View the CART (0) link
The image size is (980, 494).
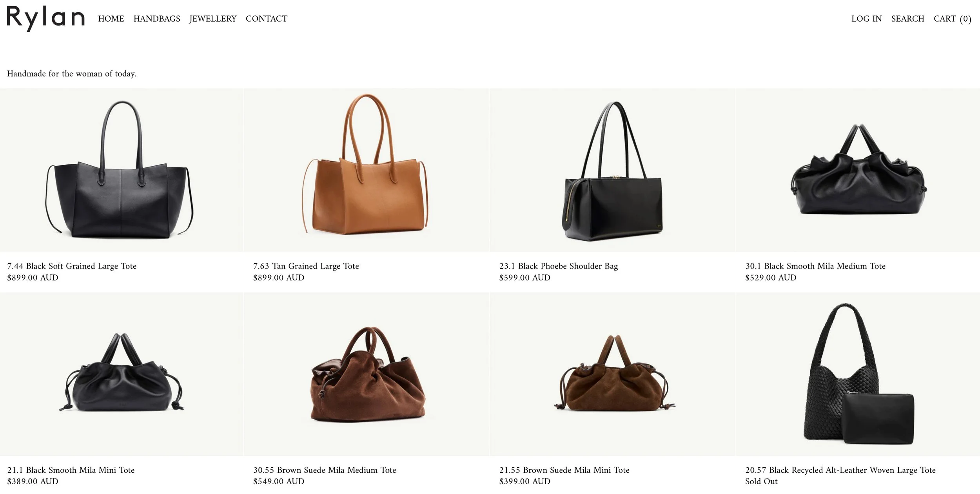(x=952, y=19)
